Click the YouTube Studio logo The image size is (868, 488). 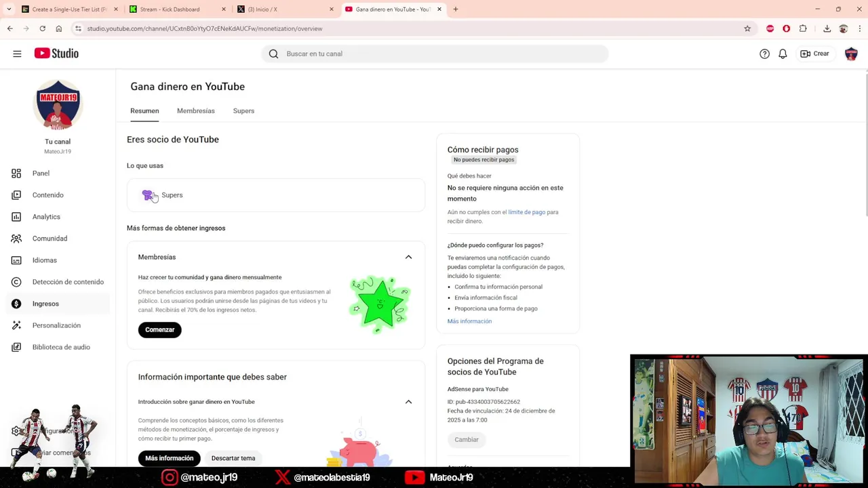(56, 54)
